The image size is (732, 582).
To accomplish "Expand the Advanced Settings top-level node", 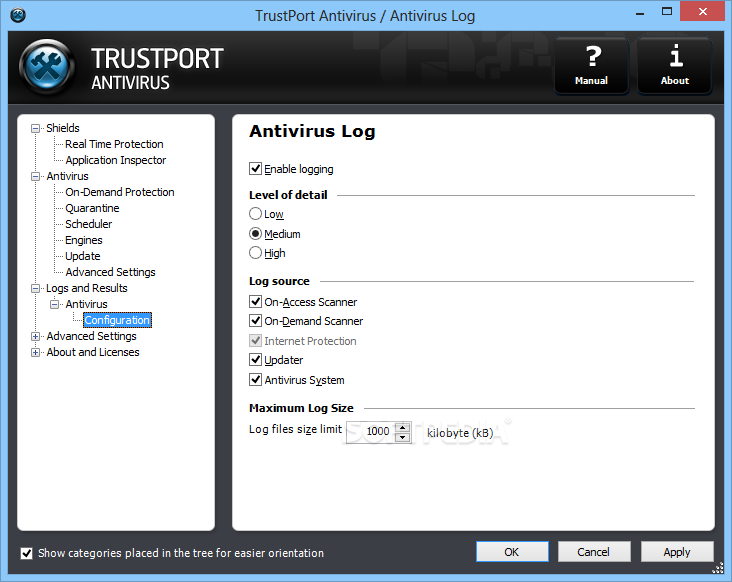I will coord(35,337).
